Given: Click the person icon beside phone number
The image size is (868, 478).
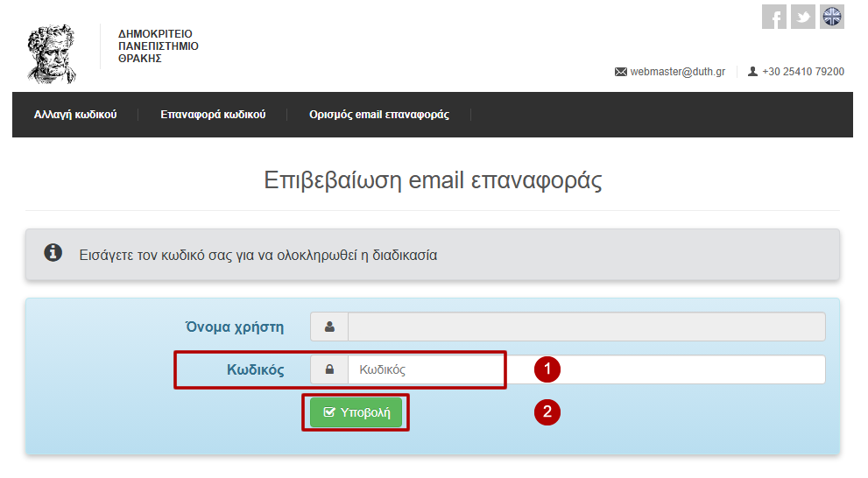Looking at the screenshot, I should click(x=752, y=72).
